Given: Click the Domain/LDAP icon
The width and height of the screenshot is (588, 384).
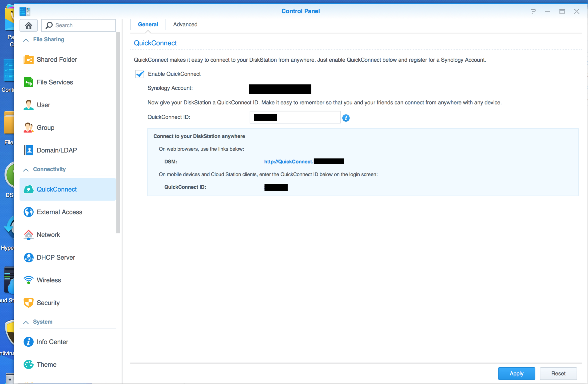Looking at the screenshot, I should click(28, 150).
